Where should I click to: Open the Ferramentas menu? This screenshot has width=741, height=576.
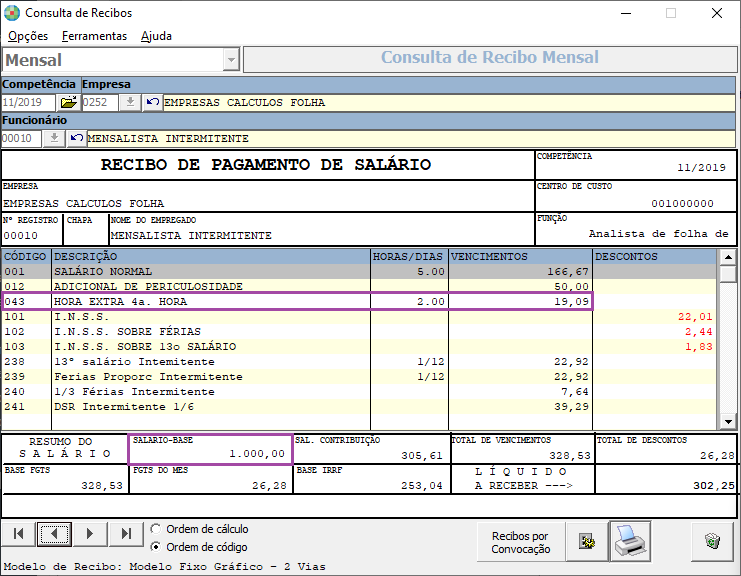[94, 36]
